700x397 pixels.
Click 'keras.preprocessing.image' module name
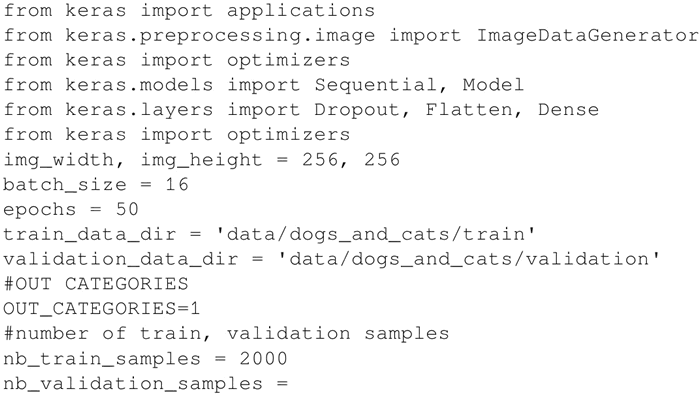click(x=220, y=36)
